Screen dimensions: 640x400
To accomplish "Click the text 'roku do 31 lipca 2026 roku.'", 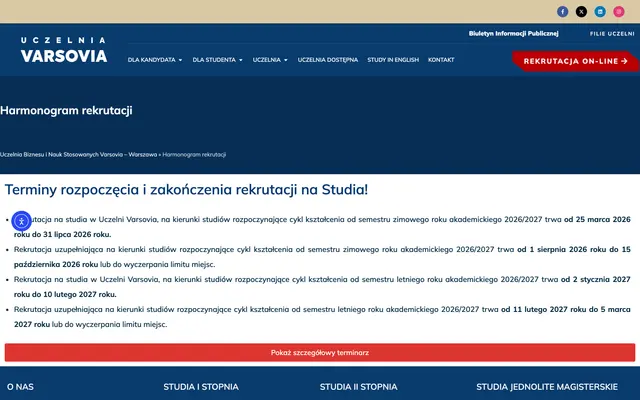I will (x=62, y=235).
